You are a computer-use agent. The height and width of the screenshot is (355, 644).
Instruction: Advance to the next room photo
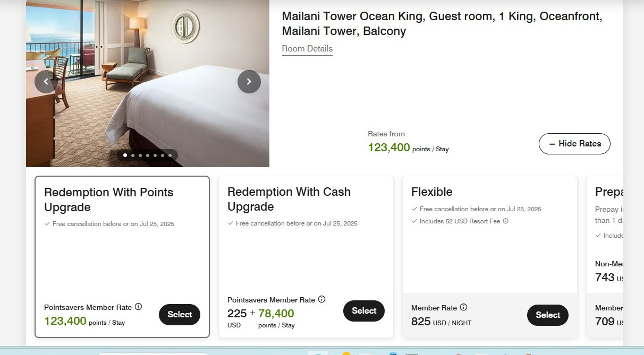point(249,82)
